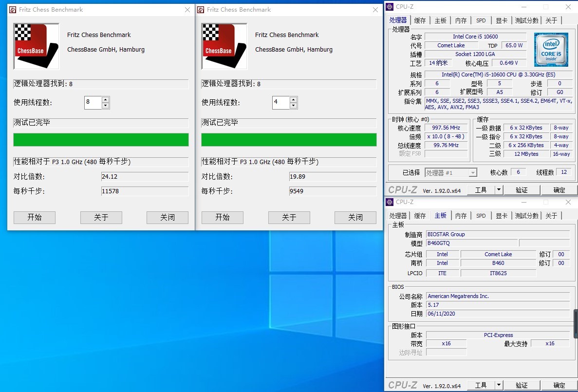Click the Intel Core i5 10600 name field

pos(476,37)
